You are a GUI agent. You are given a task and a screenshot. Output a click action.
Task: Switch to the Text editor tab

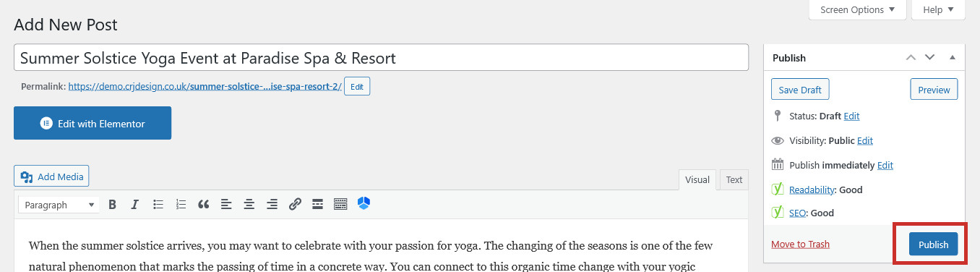point(734,179)
